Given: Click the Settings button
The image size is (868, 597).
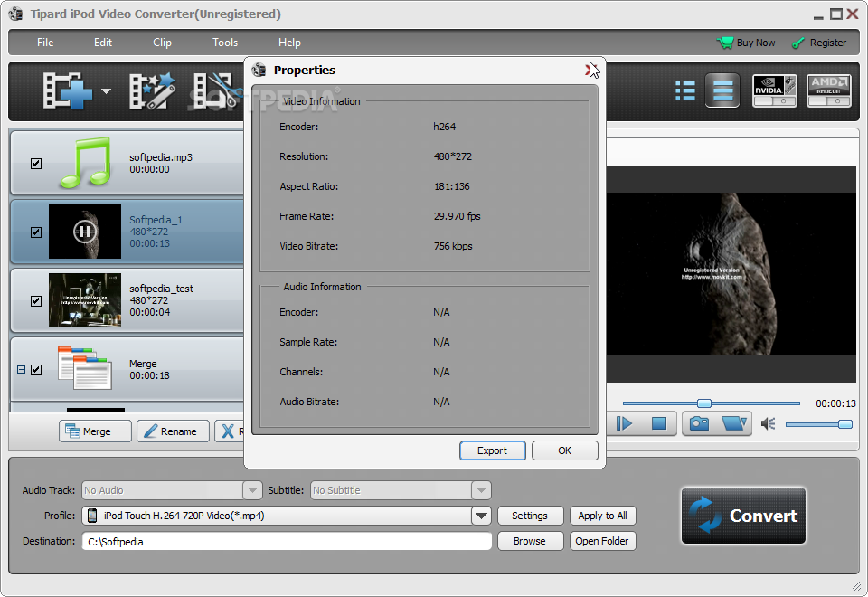Looking at the screenshot, I should pyautogui.click(x=530, y=516).
